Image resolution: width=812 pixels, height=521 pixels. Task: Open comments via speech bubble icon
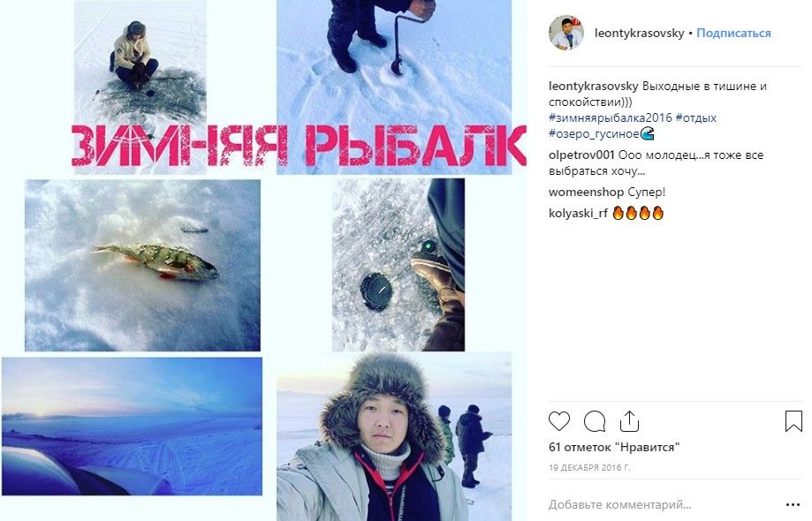point(595,421)
